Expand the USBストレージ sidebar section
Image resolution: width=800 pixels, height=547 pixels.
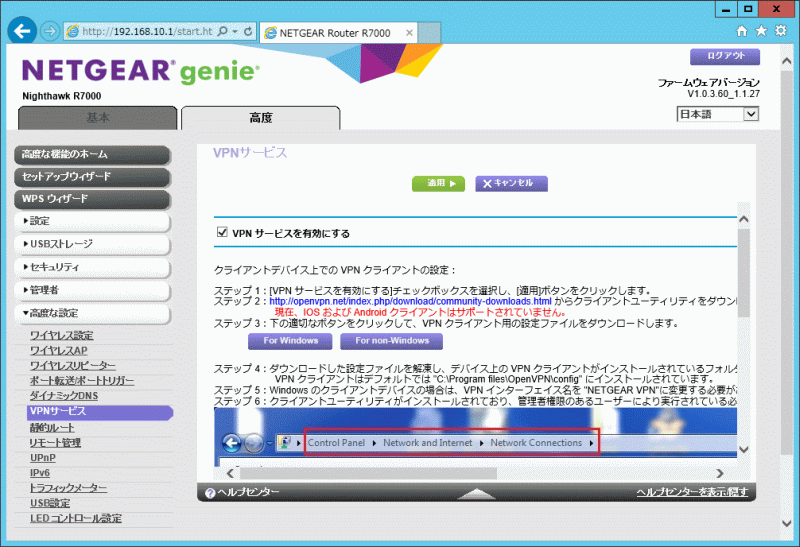click(x=96, y=243)
